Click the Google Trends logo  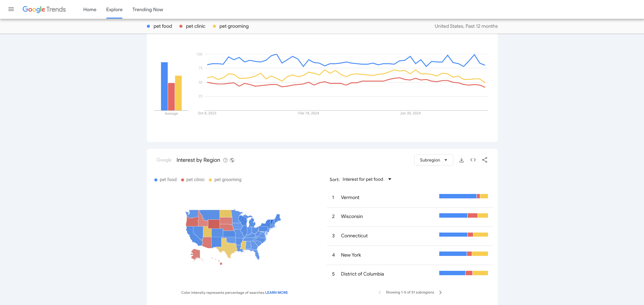click(44, 9)
